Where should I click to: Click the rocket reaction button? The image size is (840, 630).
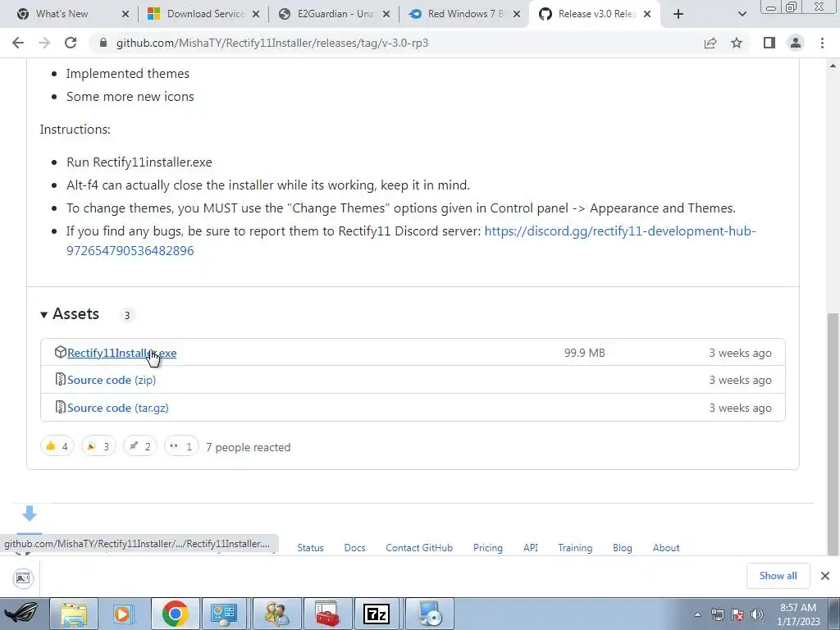click(x=139, y=446)
